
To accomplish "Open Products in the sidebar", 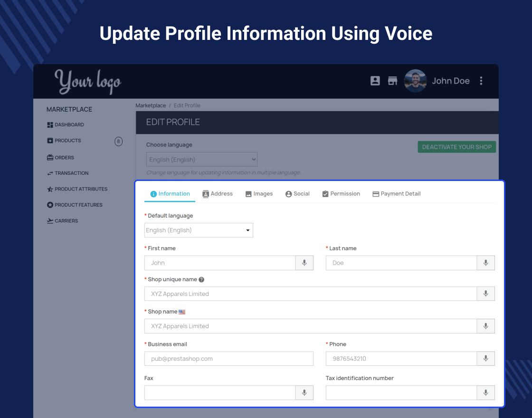I will (68, 141).
